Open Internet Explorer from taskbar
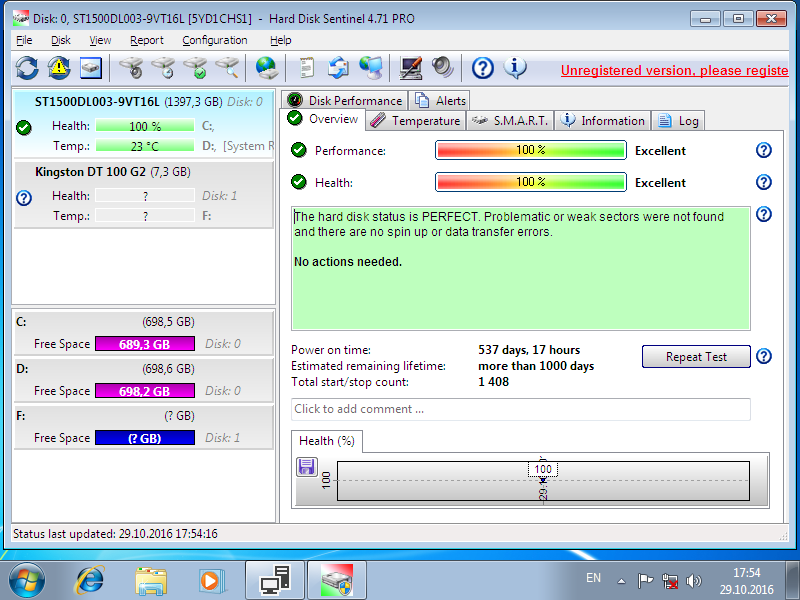The width and height of the screenshot is (800, 600). [90, 580]
